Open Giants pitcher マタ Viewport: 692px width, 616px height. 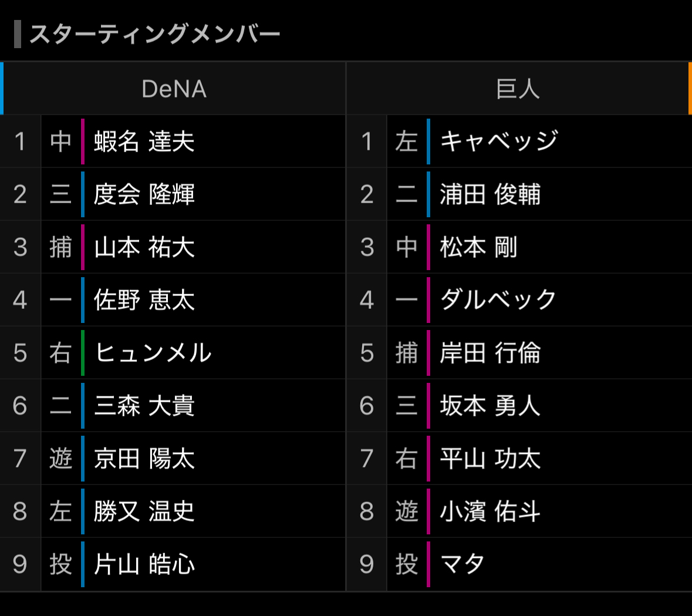click(x=463, y=564)
